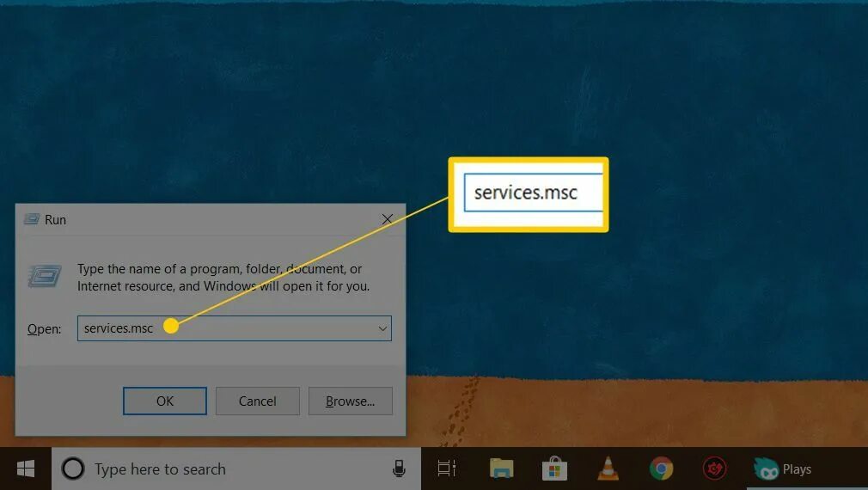Switch to the Plays app in taskbar
This screenshot has width=868, height=490.
pyautogui.click(x=783, y=469)
